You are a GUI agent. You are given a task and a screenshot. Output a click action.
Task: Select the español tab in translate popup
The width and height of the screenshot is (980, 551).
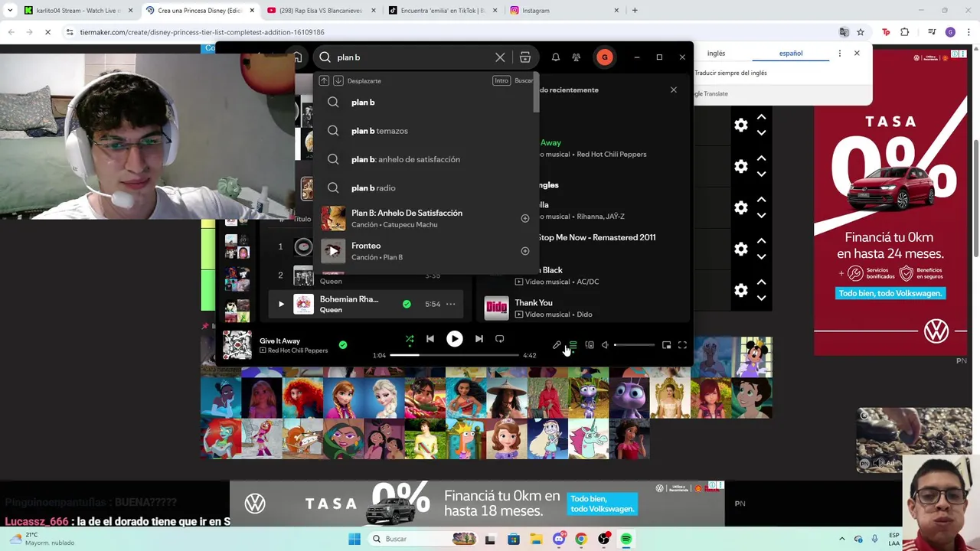[x=791, y=54]
